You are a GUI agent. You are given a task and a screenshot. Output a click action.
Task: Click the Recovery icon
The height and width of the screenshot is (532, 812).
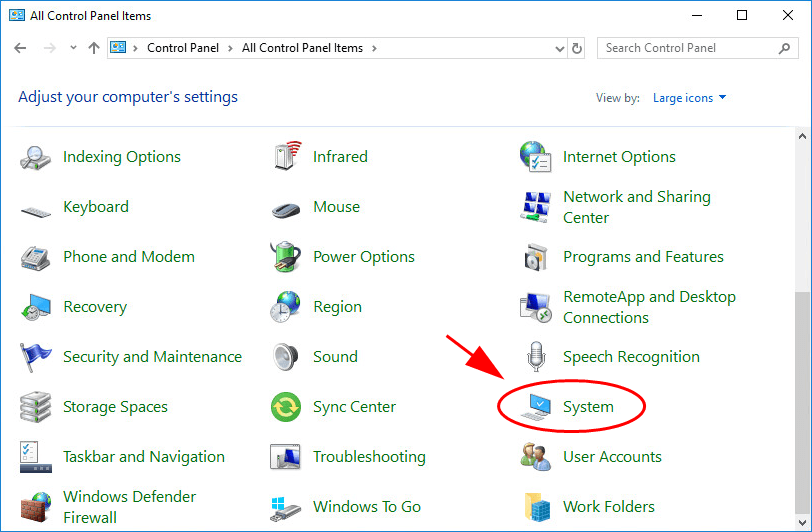(x=35, y=307)
